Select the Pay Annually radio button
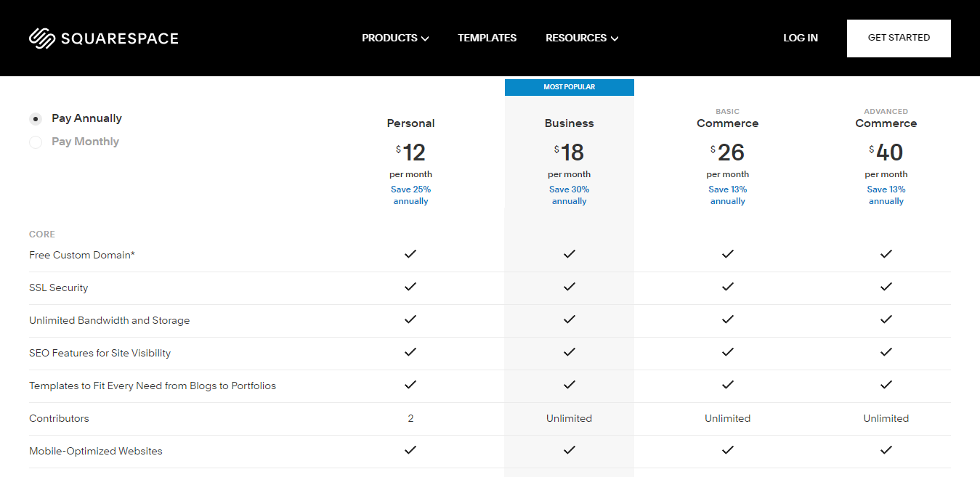This screenshot has width=980, height=477. tap(36, 118)
